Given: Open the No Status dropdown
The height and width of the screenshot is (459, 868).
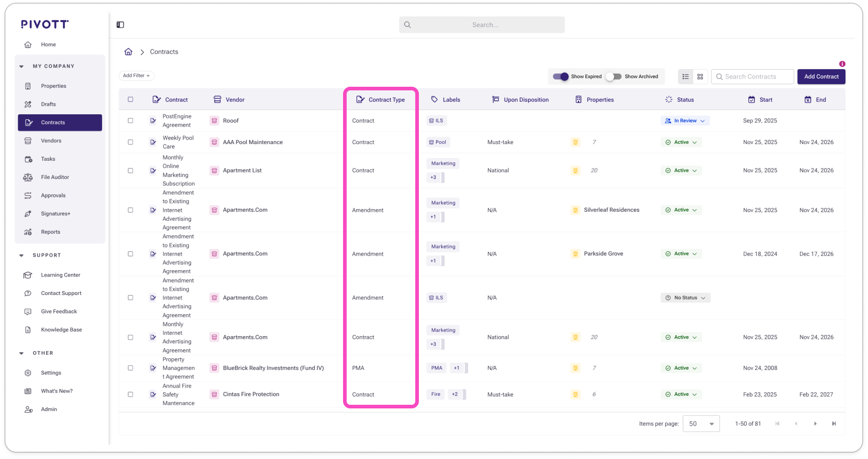Looking at the screenshot, I should (x=686, y=298).
